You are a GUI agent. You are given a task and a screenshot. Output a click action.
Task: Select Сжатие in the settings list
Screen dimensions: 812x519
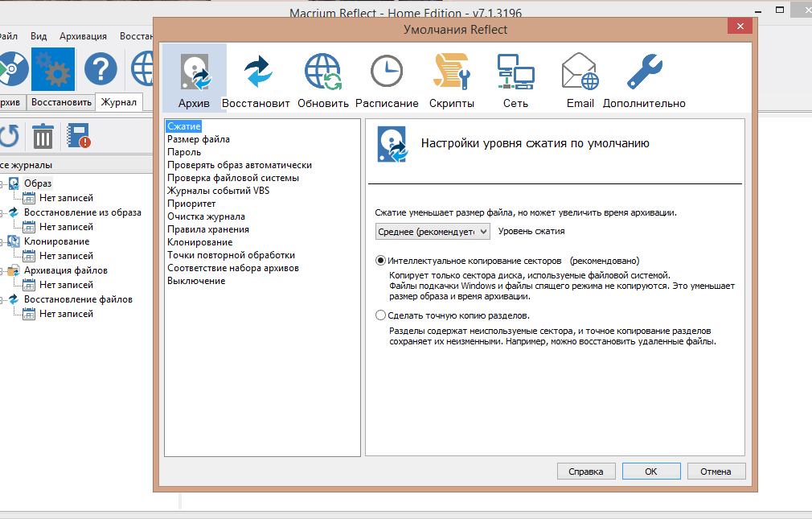tap(184, 126)
